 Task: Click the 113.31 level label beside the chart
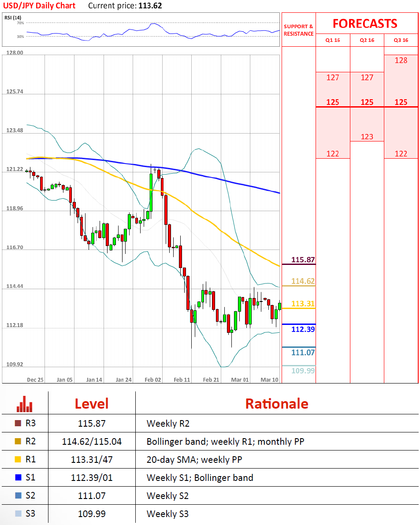click(303, 303)
